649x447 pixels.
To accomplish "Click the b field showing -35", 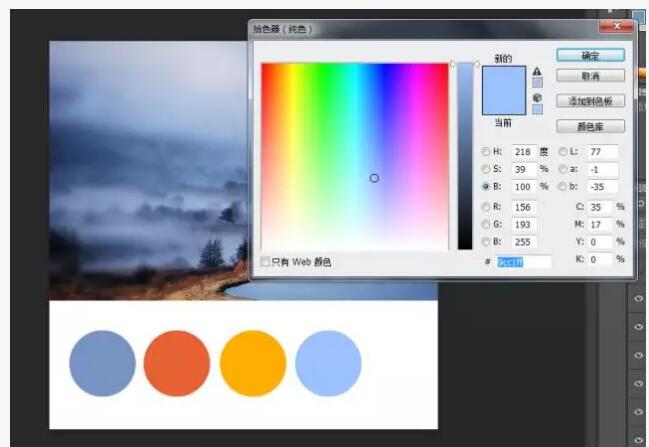I will [x=603, y=187].
